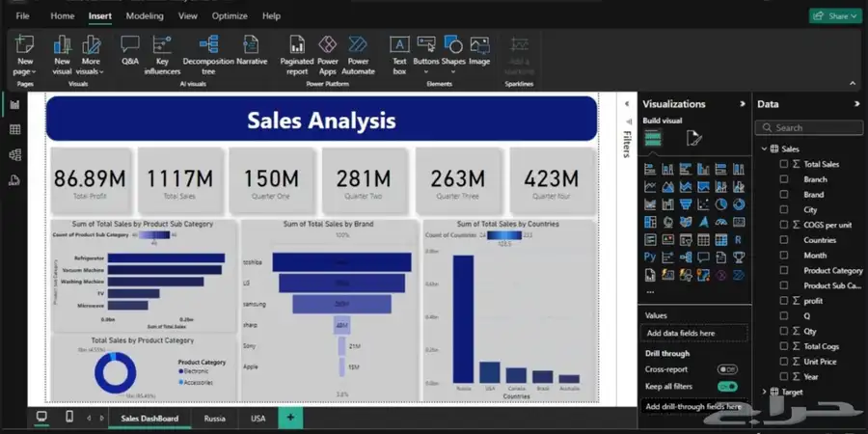The height and width of the screenshot is (434, 868).
Task: Insert an Image element
Action: [479, 51]
